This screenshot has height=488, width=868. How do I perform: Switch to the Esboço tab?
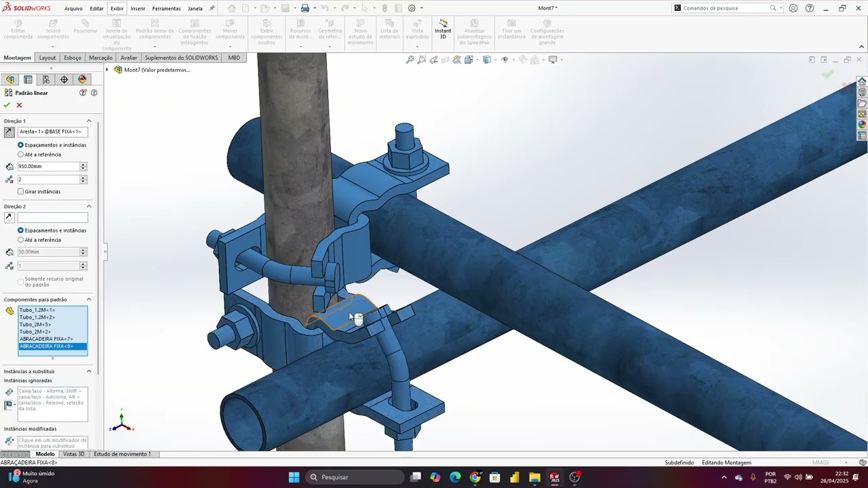73,58
